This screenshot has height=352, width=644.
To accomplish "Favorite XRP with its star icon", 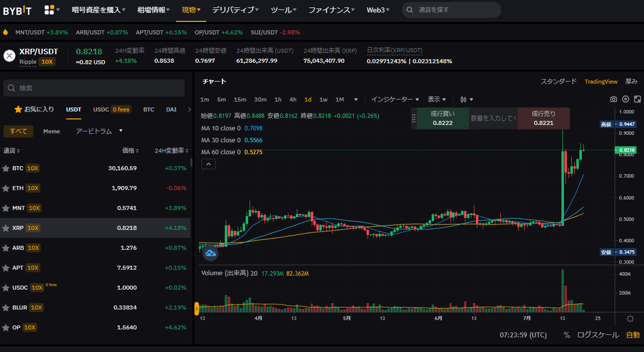I will 6,228.
